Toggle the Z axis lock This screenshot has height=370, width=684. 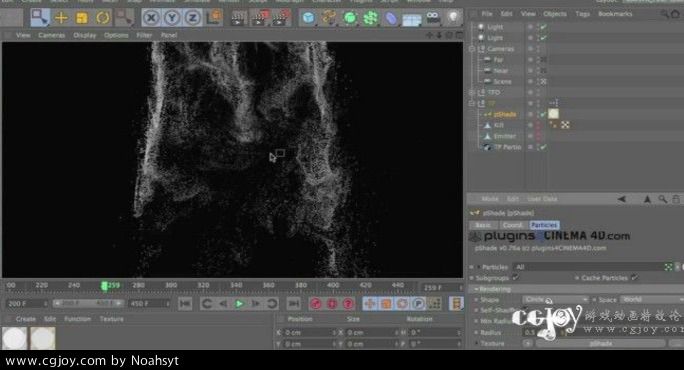click(x=193, y=18)
